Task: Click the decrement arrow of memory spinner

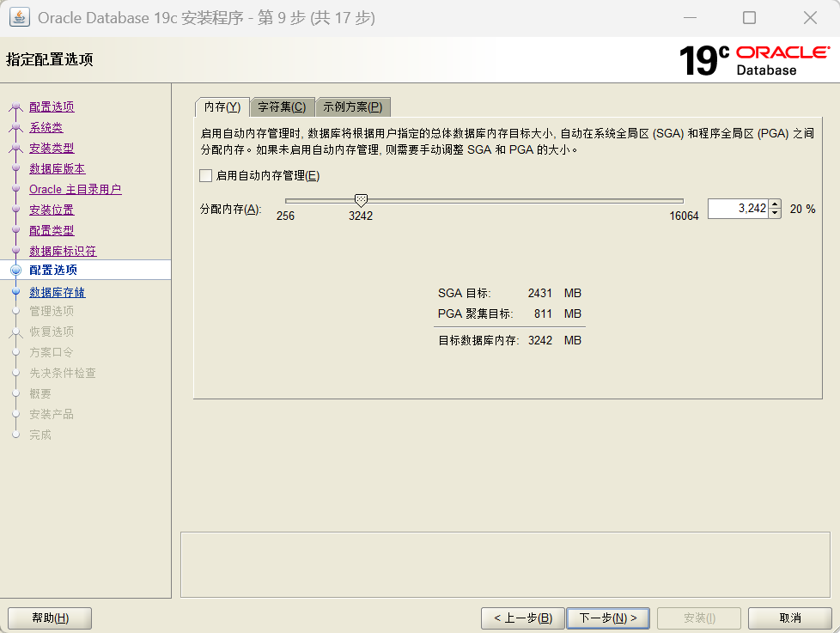Action: (775, 213)
